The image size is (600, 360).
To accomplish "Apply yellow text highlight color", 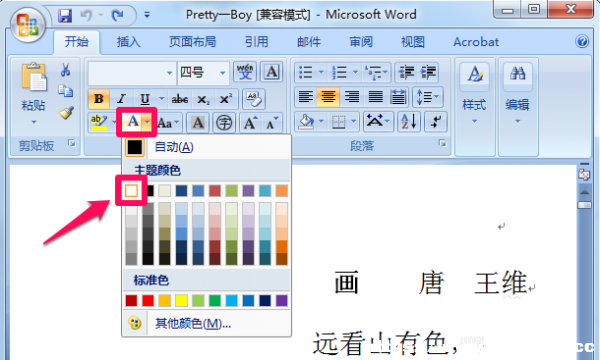I will (x=99, y=122).
